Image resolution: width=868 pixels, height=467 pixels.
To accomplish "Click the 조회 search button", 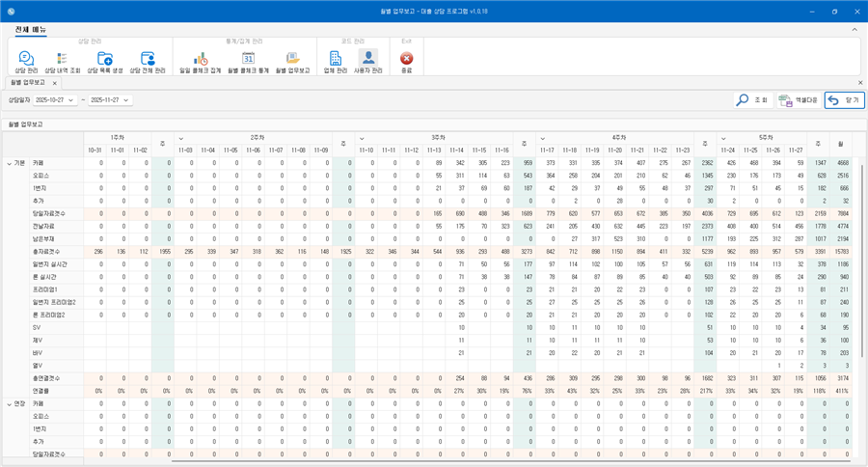I will pos(753,100).
